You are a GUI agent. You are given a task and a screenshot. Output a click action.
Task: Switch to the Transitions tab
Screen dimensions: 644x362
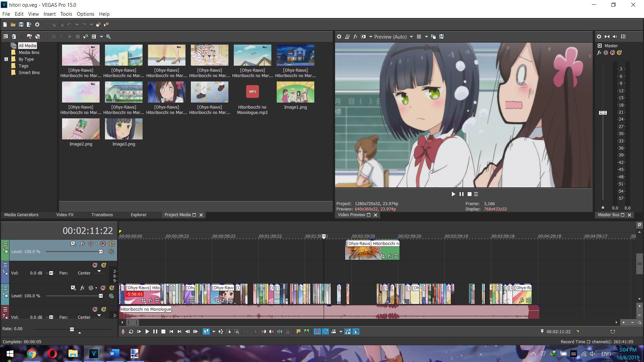102,215
